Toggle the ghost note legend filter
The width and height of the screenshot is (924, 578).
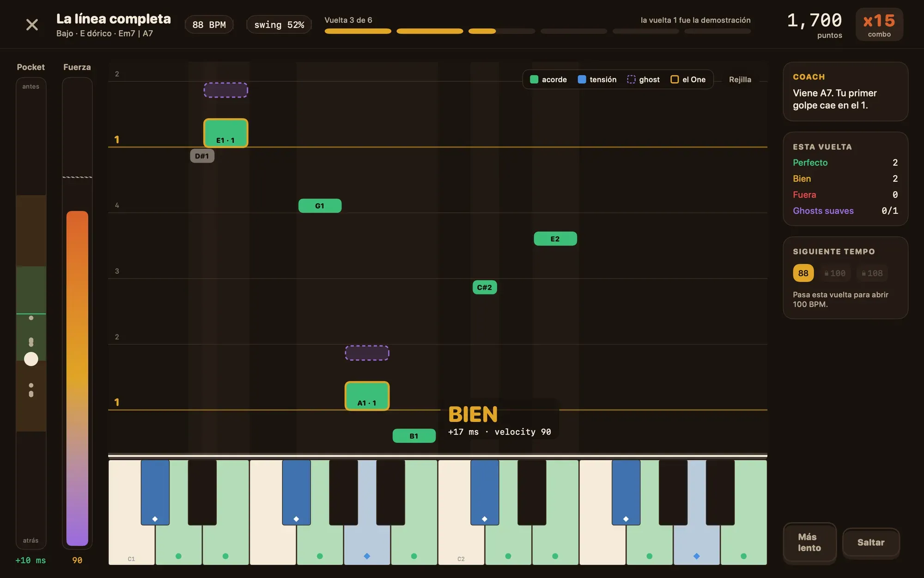[643, 80]
